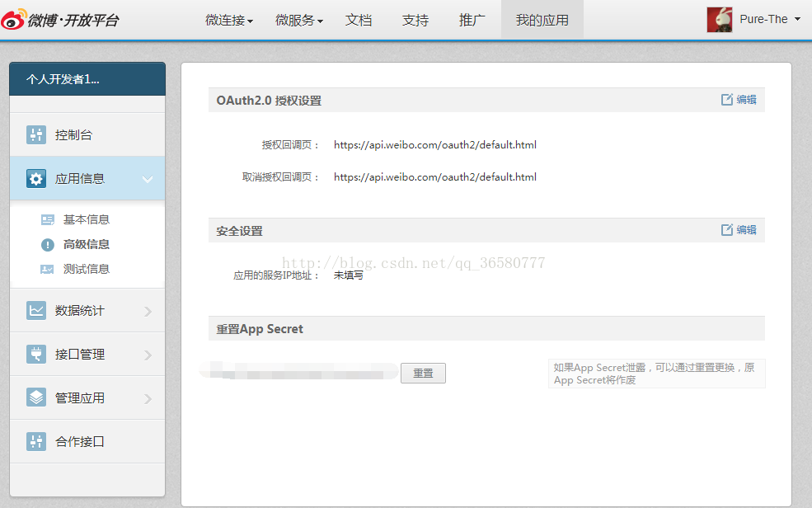
Task: Select 控制台 in the sidebar
Action: tap(87, 134)
